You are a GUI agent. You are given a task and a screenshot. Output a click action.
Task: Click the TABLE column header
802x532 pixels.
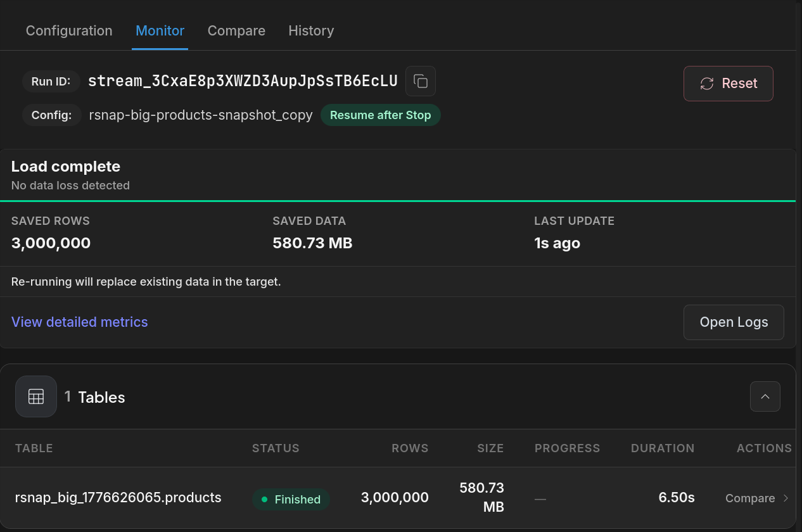pos(34,448)
